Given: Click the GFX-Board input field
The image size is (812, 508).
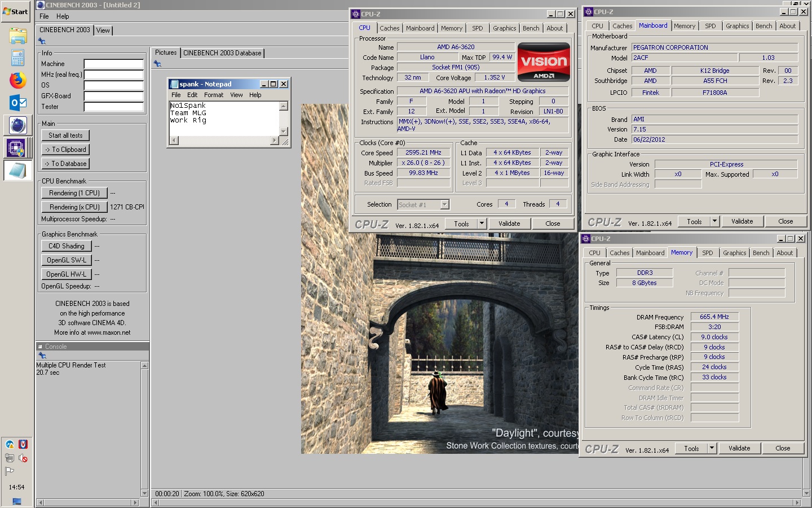Looking at the screenshot, I should (113, 96).
